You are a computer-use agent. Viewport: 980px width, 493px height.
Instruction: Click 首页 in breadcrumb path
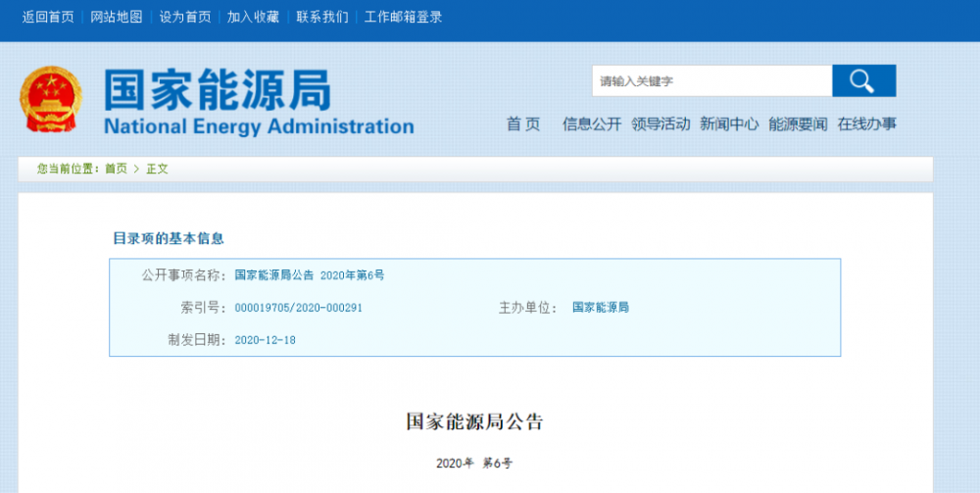(116, 169)
